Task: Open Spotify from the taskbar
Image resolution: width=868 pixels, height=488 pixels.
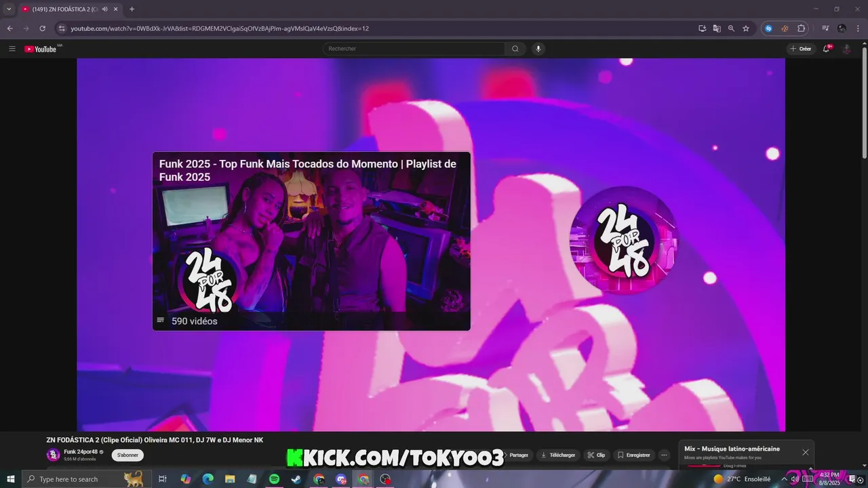Action: pyautogui.click(x=274, y=479)
